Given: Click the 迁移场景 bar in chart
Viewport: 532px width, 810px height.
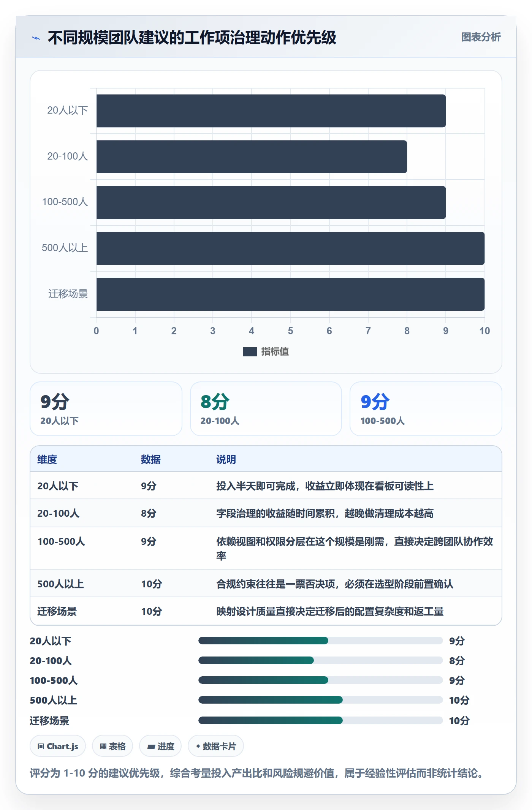Looking at the screenshot, I should (x=290, y=294).
